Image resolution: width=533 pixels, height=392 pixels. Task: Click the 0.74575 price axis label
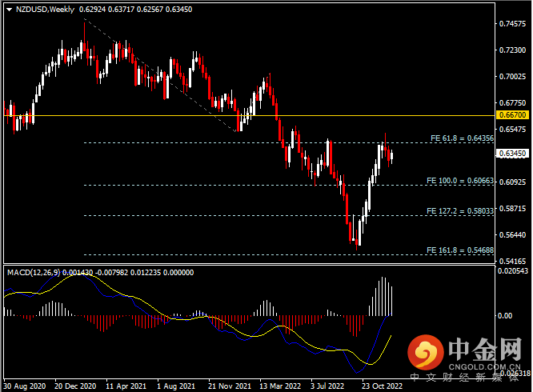pos(512,24)
